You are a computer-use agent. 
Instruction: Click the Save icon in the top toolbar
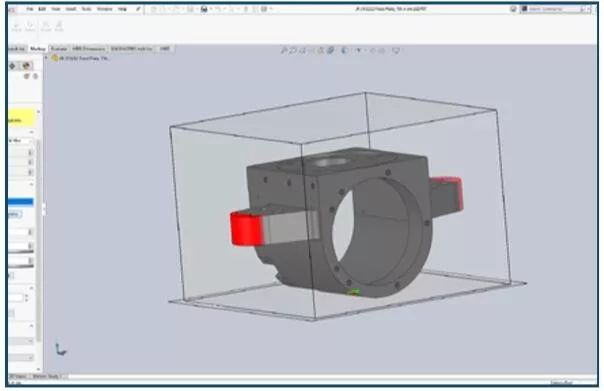tap(204, 9)
